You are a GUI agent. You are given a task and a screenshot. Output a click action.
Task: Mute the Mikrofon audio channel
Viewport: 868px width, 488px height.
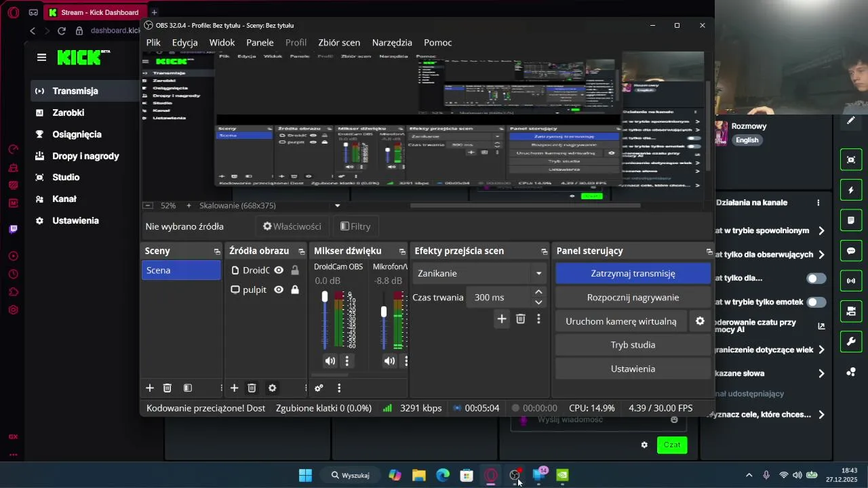coord(389,361)
